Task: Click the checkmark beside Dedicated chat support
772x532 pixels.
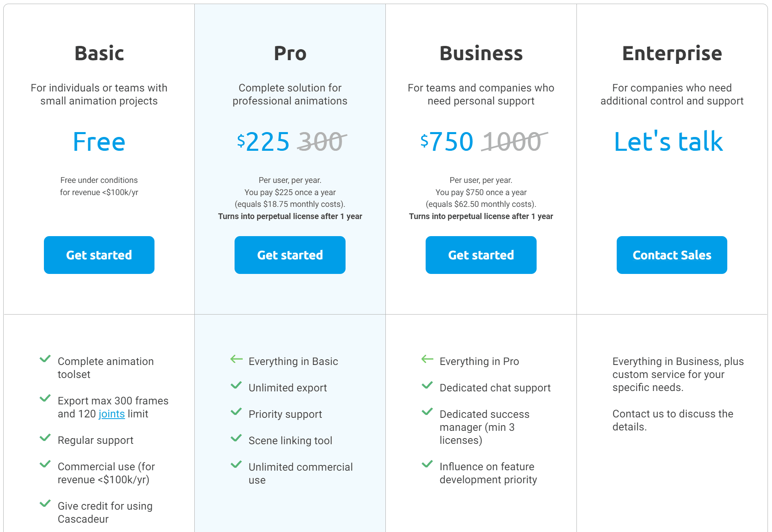Action: 427,385
